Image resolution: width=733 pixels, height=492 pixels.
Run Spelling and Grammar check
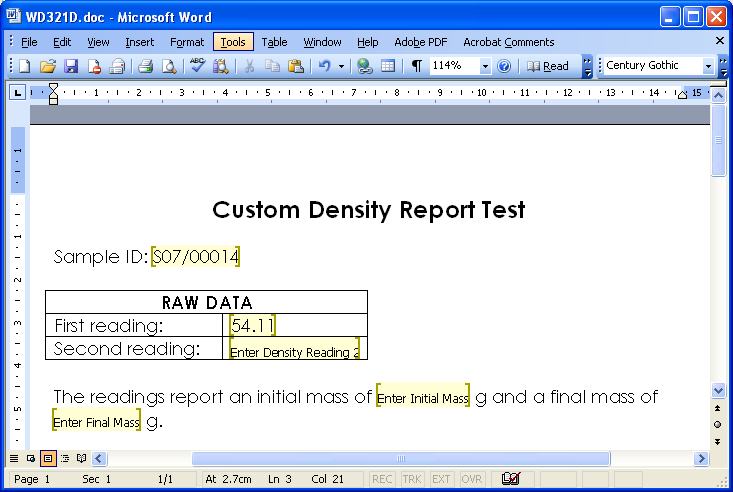[198, 66]
